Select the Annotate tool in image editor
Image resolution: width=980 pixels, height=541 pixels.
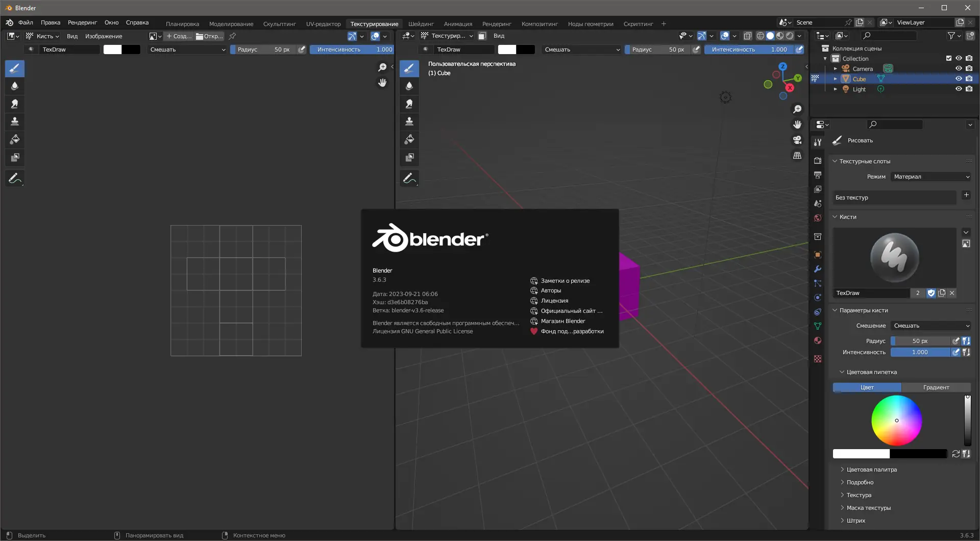click(x=15, y=178)
